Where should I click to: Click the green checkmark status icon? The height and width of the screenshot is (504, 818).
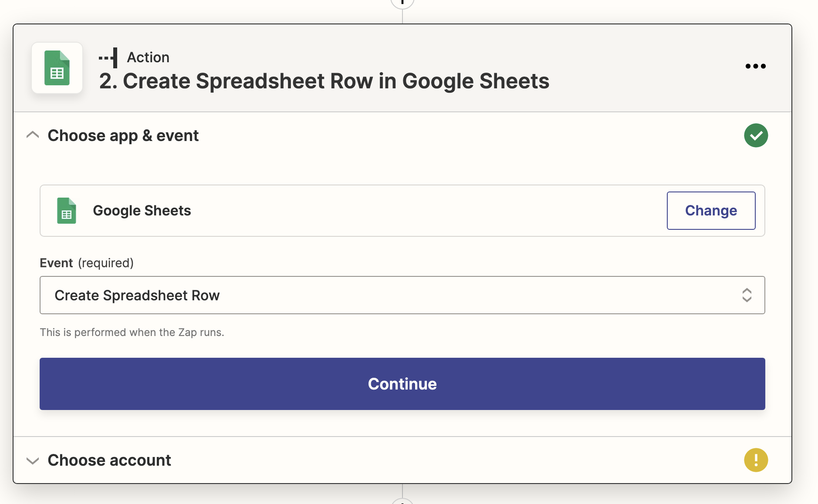coord(756,135)
